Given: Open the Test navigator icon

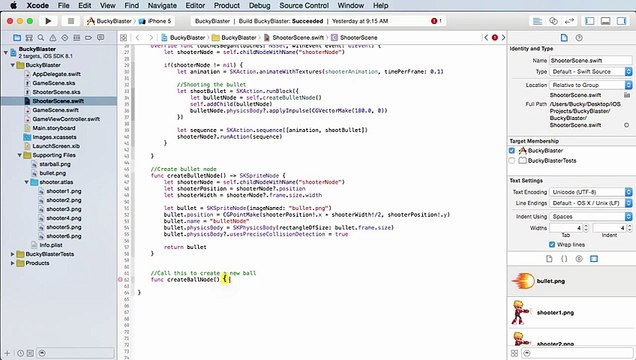Looking at the screenshot, I should pos(64,38).
